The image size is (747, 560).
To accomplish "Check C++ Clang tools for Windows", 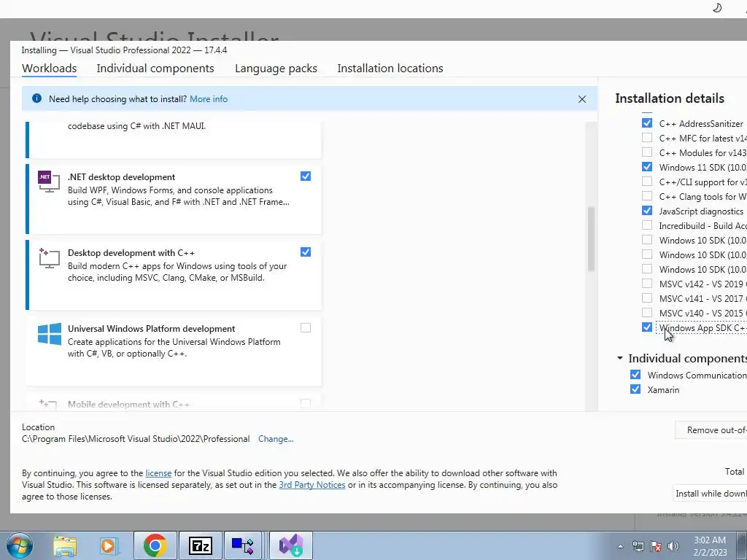I will coord(647,195).
